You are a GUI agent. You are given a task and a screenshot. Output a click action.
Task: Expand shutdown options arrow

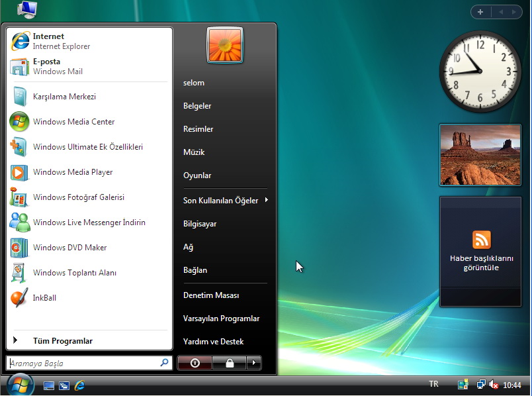coord(254,363)
